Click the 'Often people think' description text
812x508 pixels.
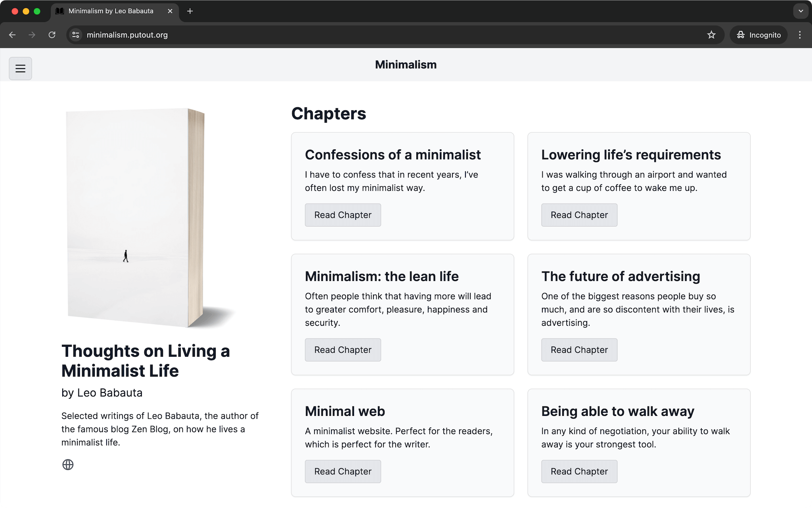(398, 310)
